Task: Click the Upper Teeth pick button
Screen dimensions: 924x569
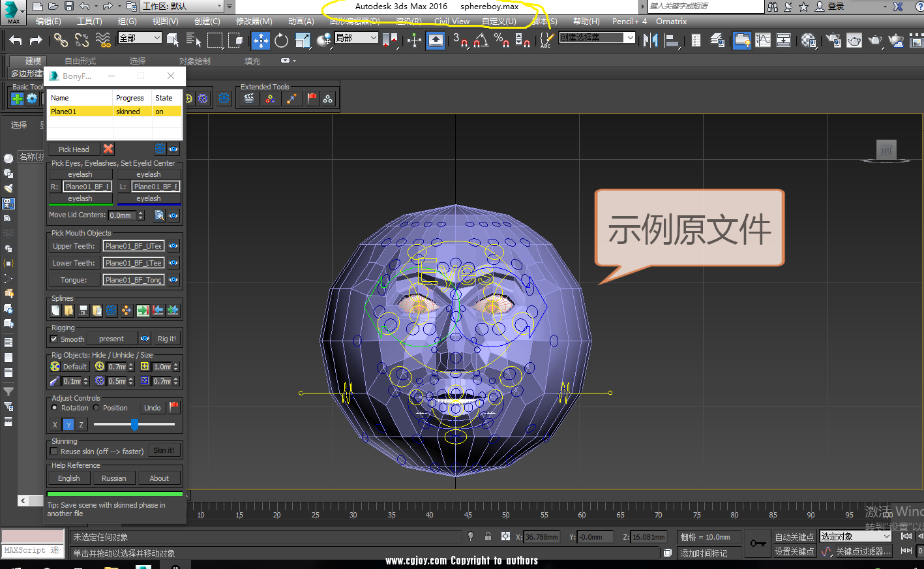Action: (74, 246)
